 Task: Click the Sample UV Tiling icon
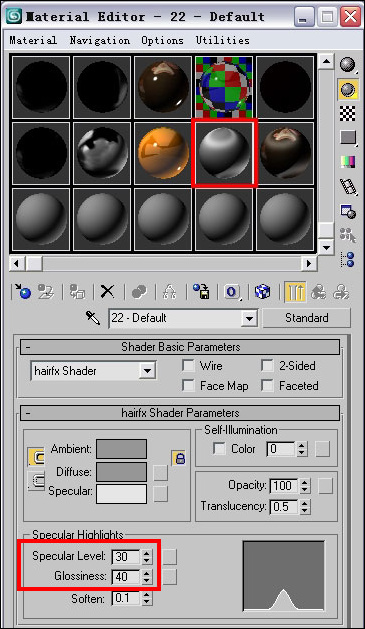(347, 138)
